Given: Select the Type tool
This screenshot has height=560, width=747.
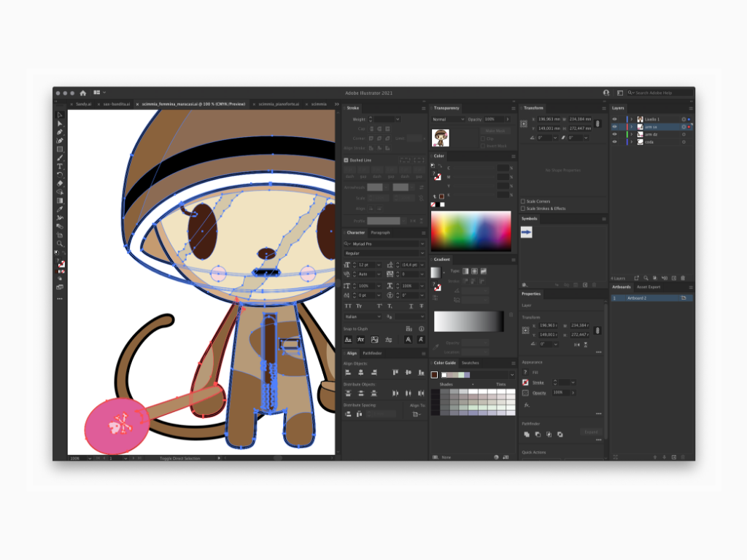Looking at the screenshot, I should point(60,166).
